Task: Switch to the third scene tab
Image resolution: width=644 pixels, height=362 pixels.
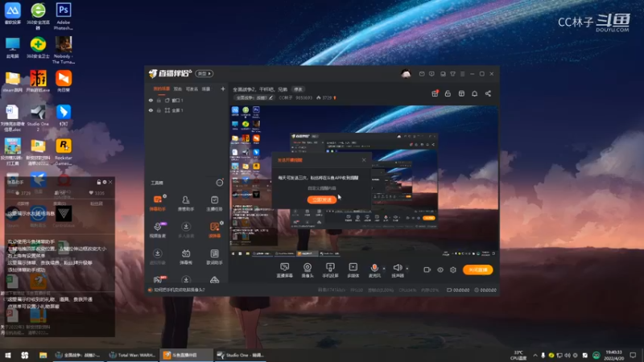Action: point(192,88)
